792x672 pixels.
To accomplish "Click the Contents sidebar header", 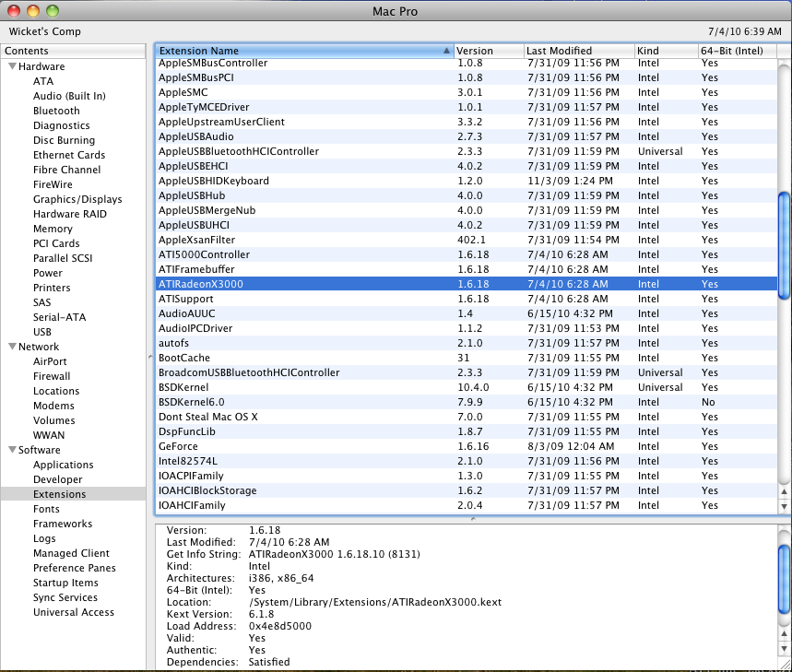I will coord(73,51).
